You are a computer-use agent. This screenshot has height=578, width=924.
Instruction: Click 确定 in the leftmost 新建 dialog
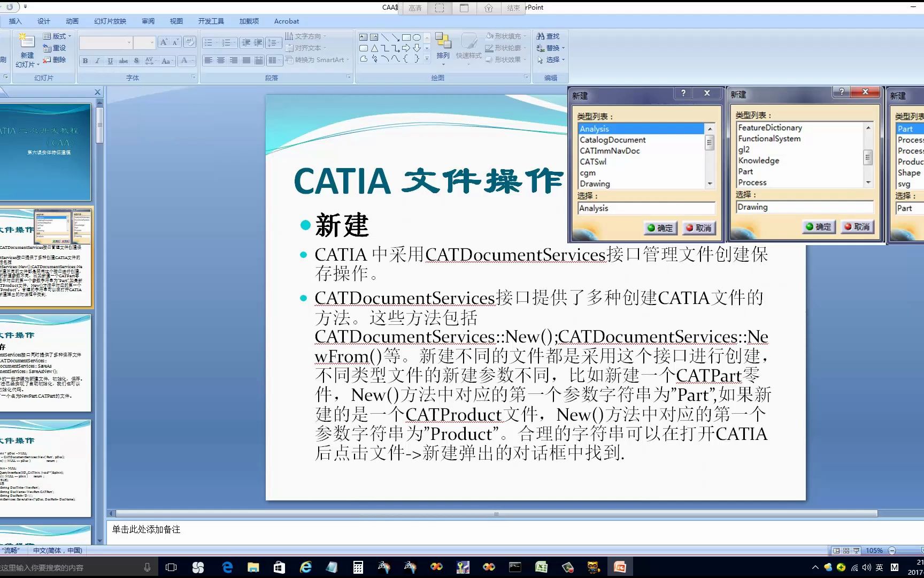coord(660,227)
